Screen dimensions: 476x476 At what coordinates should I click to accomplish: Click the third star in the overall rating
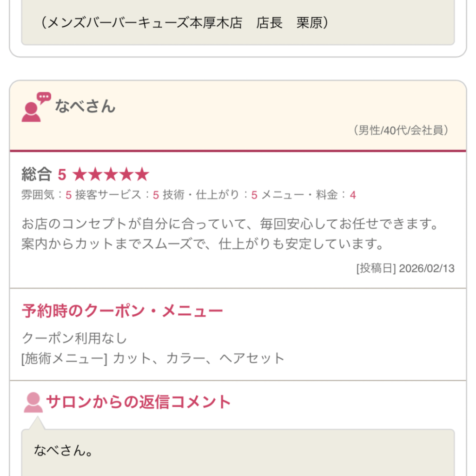(111, 175)
